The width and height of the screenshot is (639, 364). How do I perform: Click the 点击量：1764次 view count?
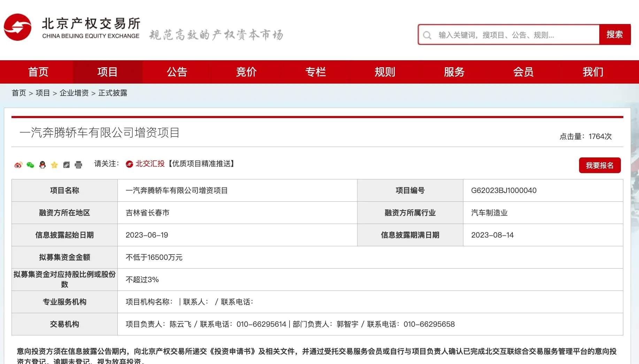[x=585, y=137]
